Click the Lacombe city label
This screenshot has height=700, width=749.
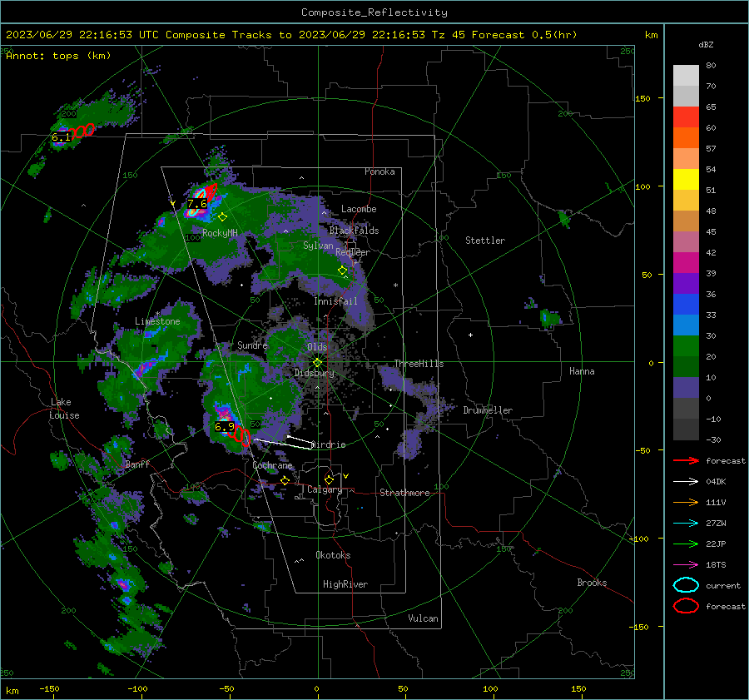tap(359, 209)
